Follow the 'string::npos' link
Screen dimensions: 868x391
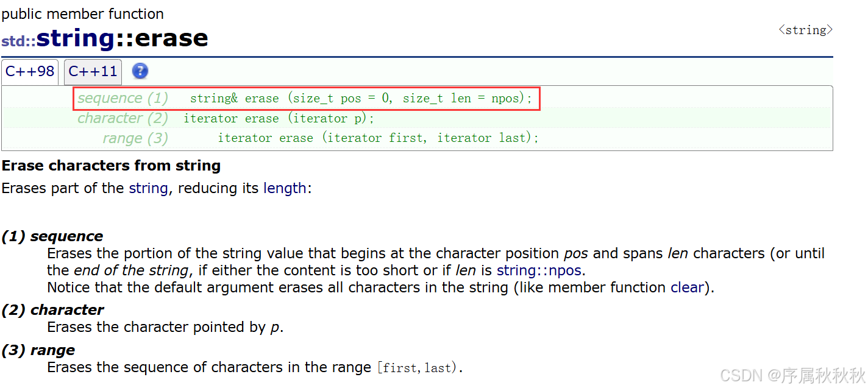[539, 270]
